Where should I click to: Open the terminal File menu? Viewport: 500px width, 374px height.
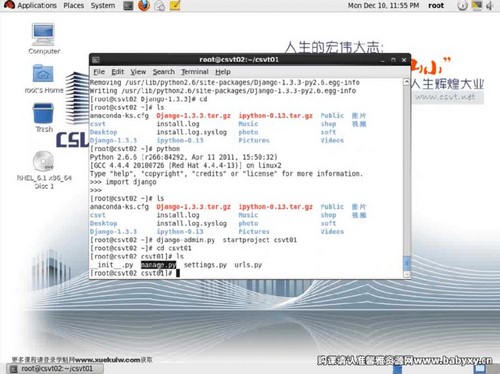coord(99,72)
